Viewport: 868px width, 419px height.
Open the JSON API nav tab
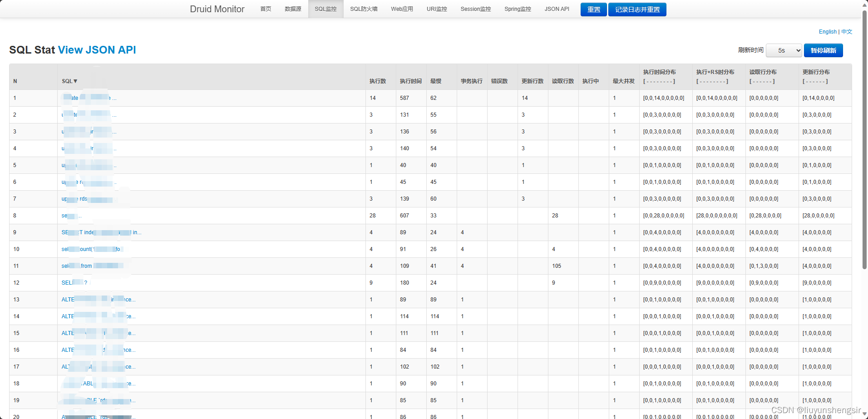557,9
